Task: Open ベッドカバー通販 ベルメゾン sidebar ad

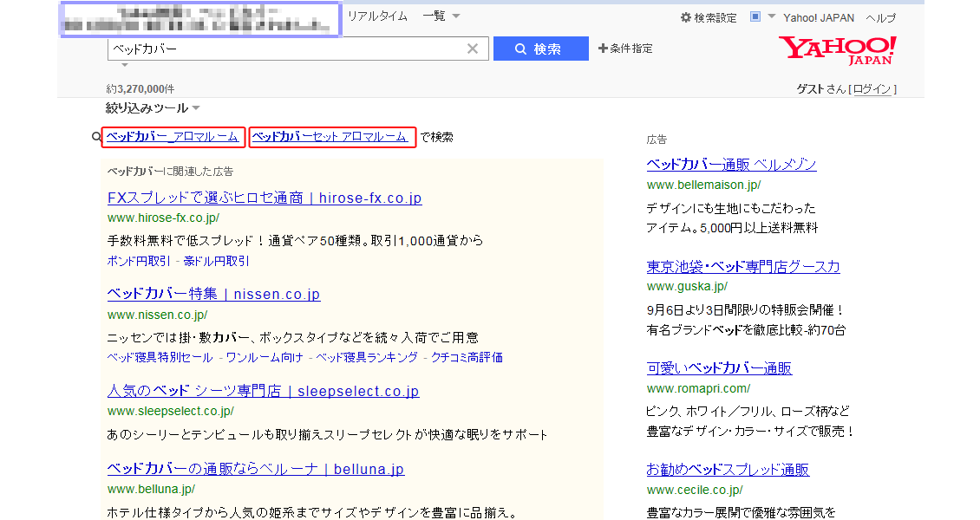Action: [731, 164]
